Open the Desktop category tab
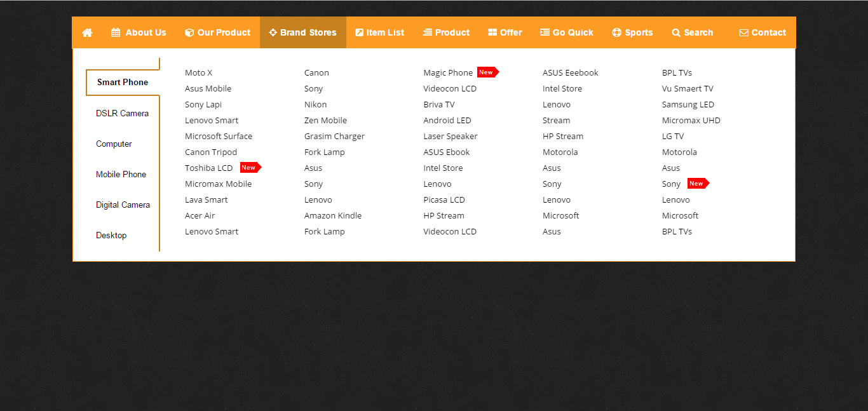The image size is (868, 411). [x=111, y=235]
